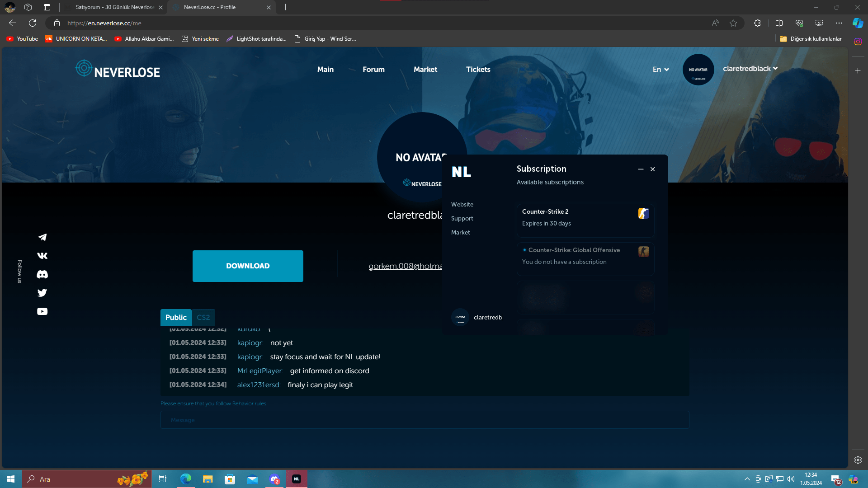Open the Forum navigation item
The width and height of the screenshot is (868, 488).
tap(373, 69)
